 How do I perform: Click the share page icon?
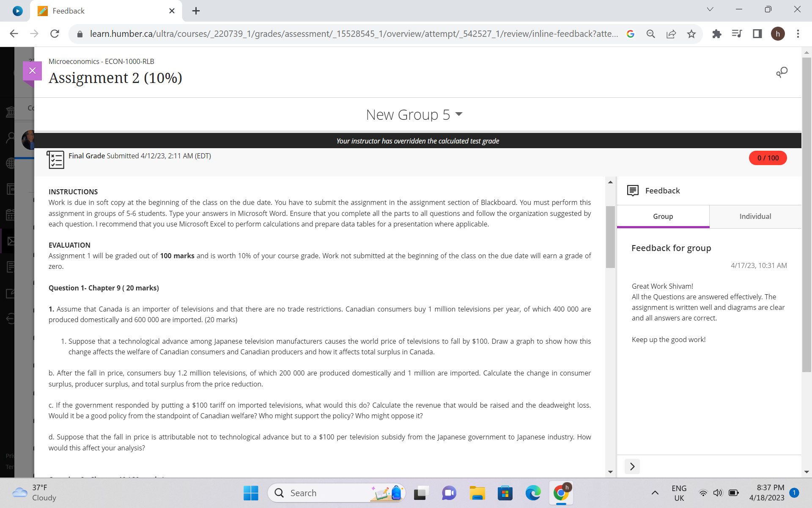click(x=671, y=34)
